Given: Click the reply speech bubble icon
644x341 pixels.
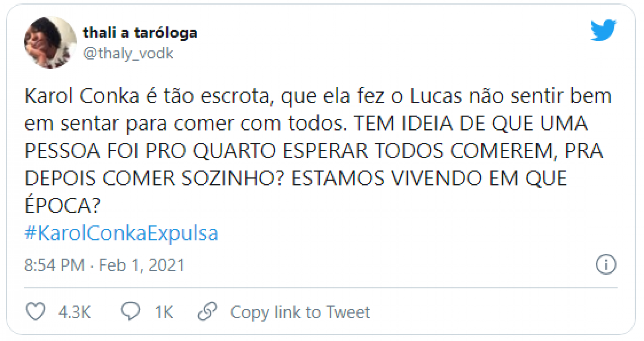Looking at the screenshot, I should (130, 311).
